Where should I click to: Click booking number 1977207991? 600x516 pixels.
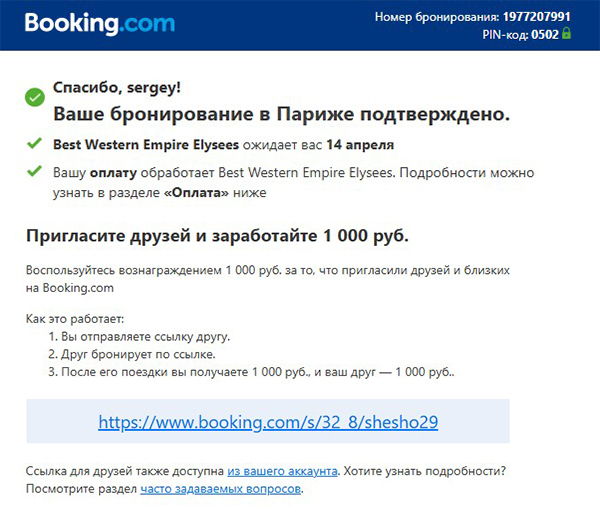click(536, 17)
